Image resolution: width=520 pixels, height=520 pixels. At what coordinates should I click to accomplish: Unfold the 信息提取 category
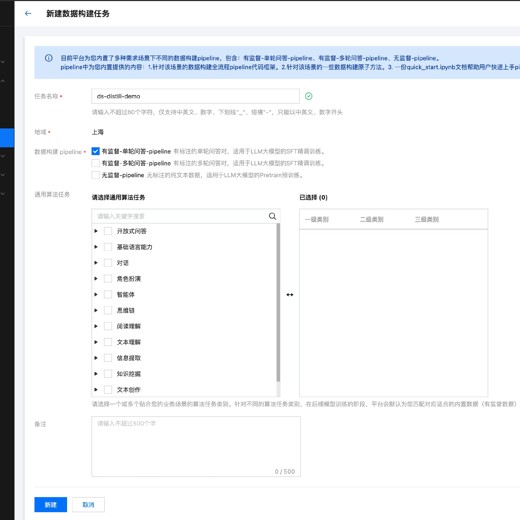pyautogui.click(x=96, y=358)
